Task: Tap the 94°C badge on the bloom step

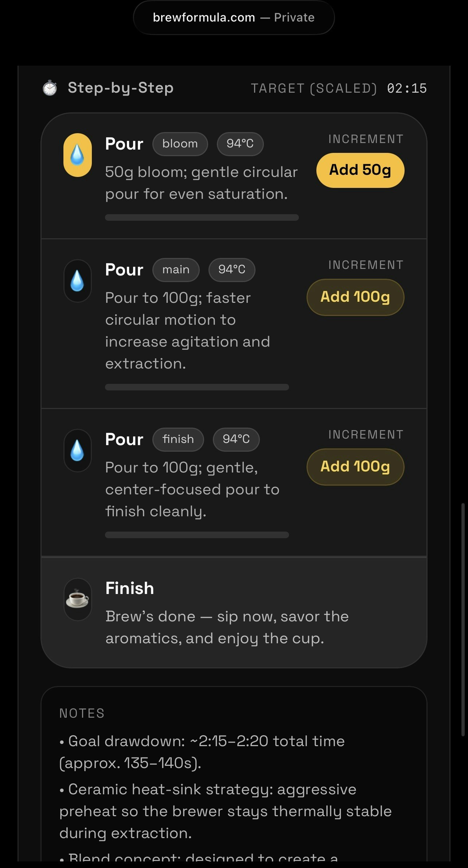Action: [x=240, y=144]
